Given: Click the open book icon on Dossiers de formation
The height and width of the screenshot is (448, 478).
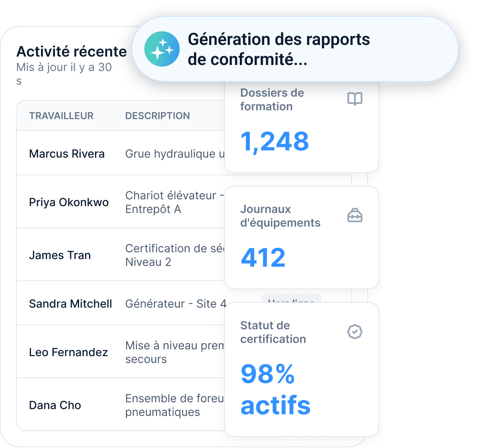Looking at the screenshot, I should 355,99.
